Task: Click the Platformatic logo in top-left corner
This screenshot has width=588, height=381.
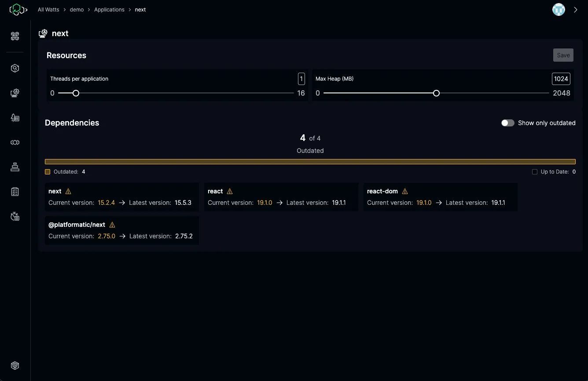Action: [x=18, y=10]
